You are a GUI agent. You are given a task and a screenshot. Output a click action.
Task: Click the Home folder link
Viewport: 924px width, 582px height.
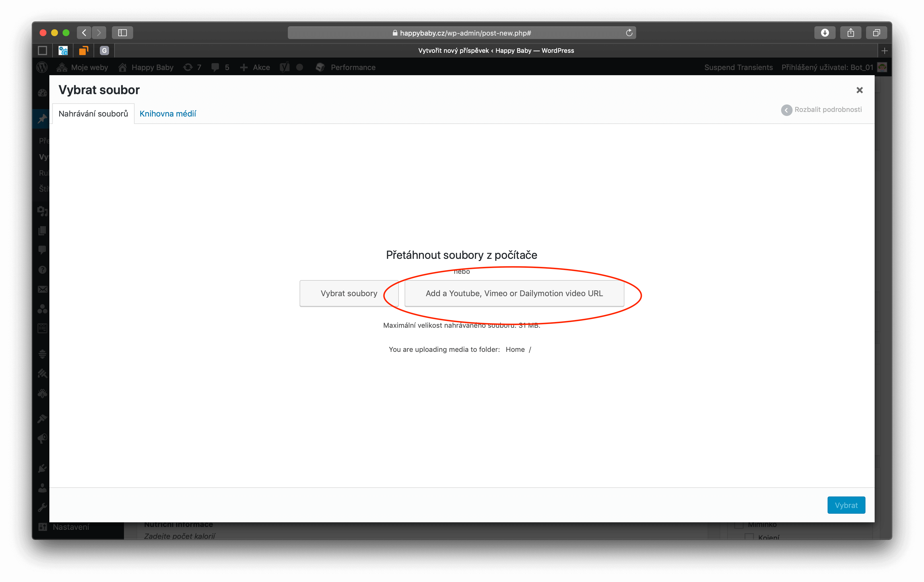pyautogui.click(x=515, y=349)
